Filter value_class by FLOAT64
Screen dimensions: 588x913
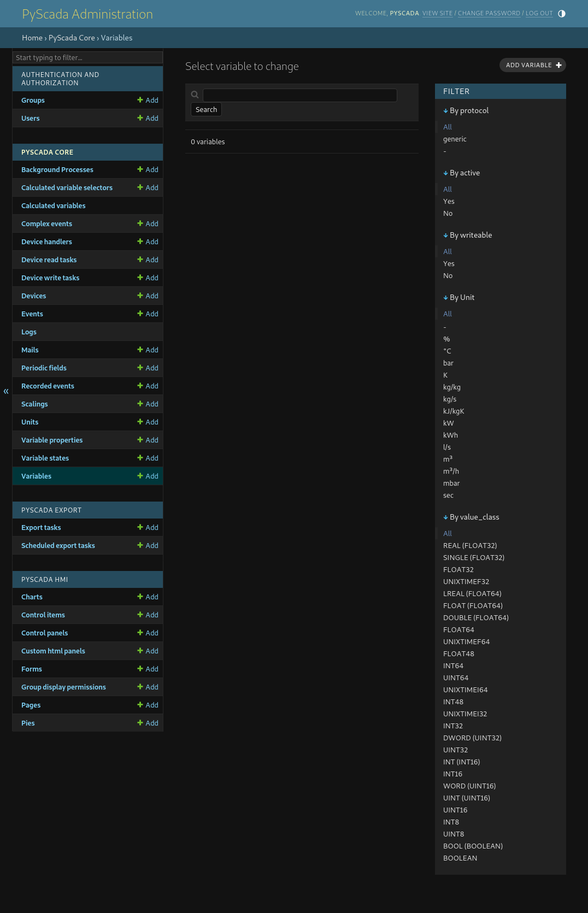[x=458, y=629]
